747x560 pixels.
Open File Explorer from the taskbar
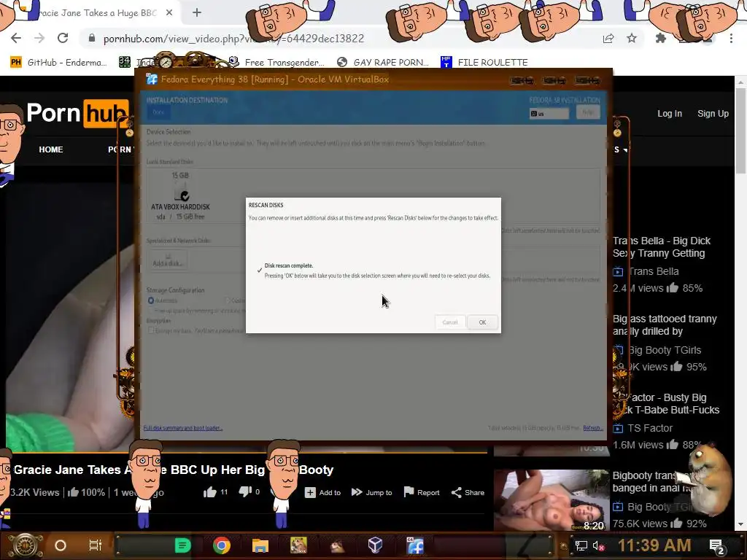(x=260, y=545)
